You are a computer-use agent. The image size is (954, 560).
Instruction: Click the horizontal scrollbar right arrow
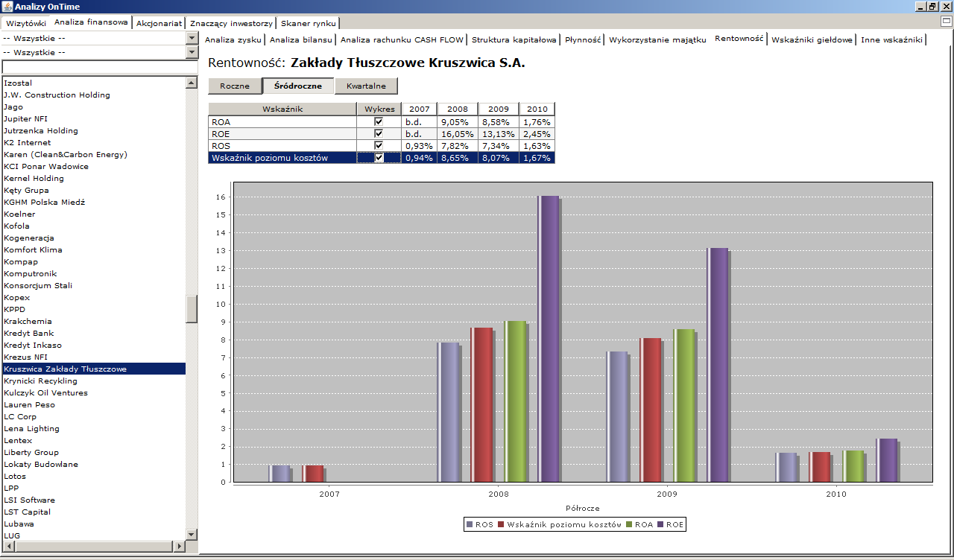point(180,547)
